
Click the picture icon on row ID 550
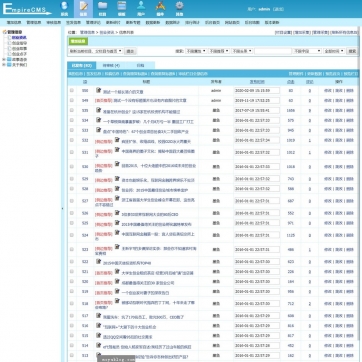[98, 90]
